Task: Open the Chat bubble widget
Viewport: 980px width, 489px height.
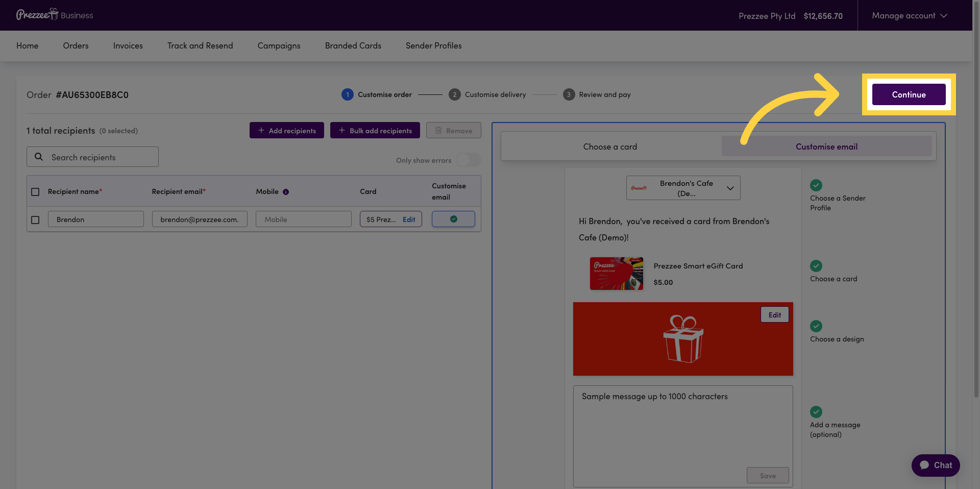Action: pos(936,465)
